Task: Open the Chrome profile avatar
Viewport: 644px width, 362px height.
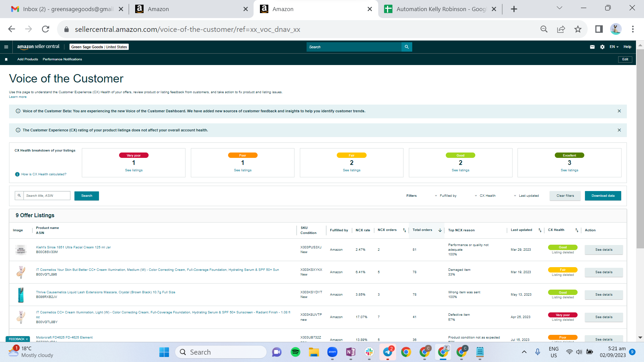Action: 616,29
